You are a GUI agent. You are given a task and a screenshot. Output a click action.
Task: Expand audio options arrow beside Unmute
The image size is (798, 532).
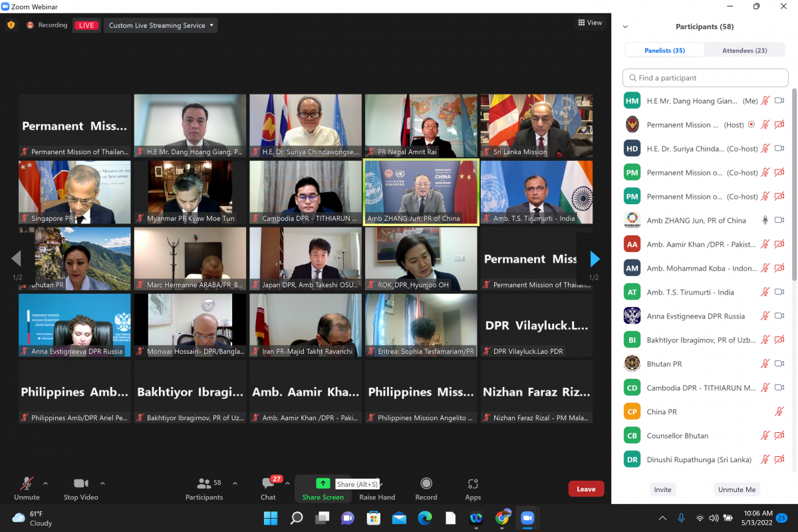45,483
